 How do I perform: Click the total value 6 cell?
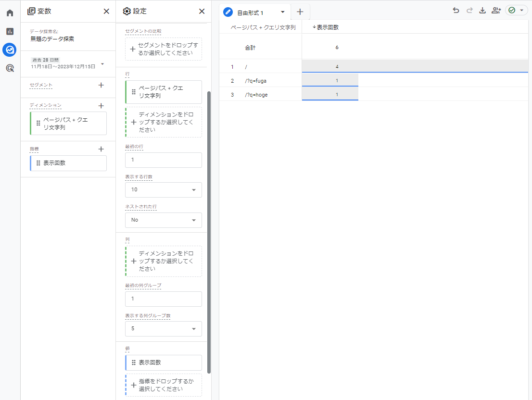(337, 48)
